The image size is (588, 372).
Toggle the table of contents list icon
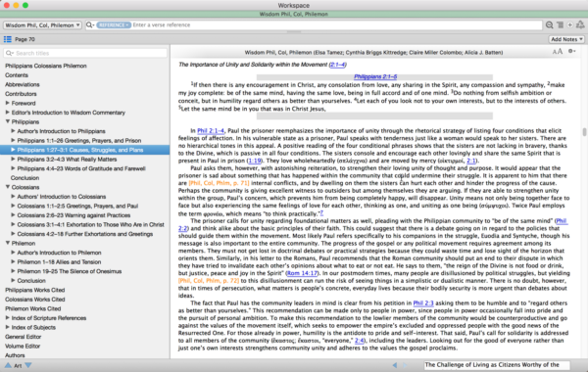(8, 39)
